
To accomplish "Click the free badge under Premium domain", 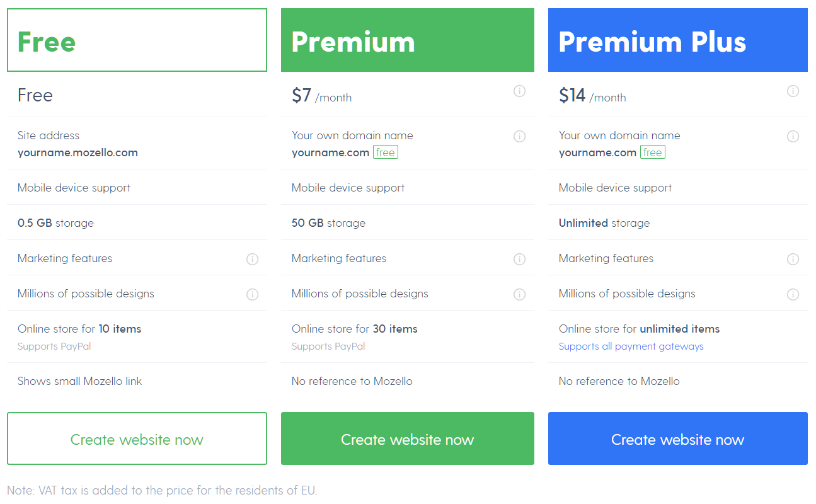I will pyautogui.click(x=385, y=152).
